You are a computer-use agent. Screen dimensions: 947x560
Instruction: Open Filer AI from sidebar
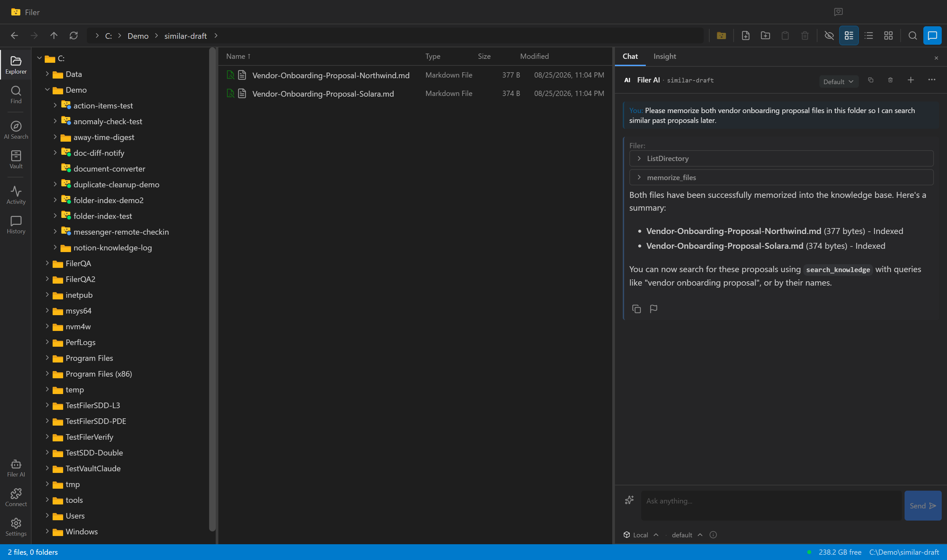click(16, 468)
